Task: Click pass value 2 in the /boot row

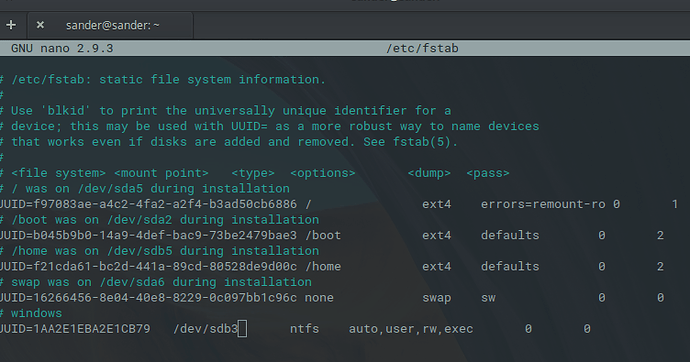Action: click(660, 235)
